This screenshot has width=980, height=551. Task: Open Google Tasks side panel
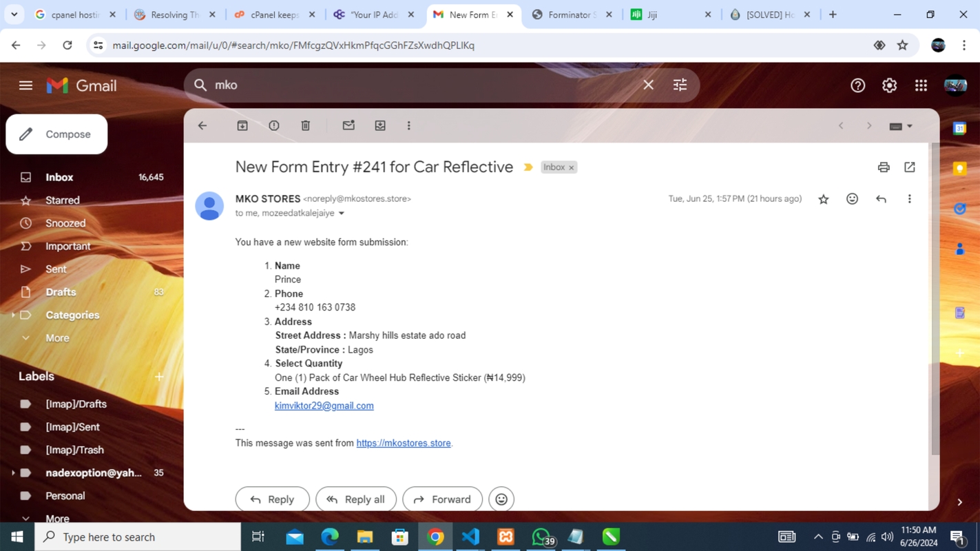pyautogui.click(x=960, y=209)
